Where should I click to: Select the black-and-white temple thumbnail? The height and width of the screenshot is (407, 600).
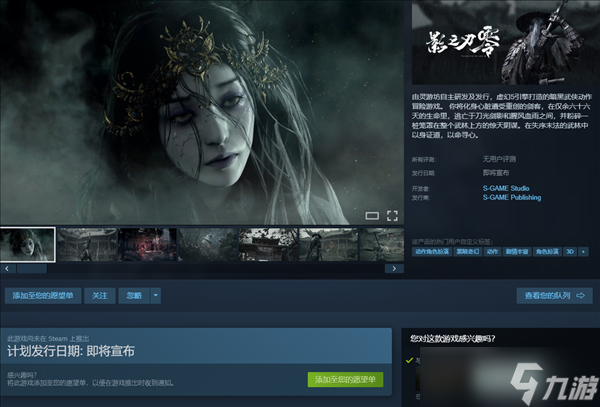[268, 245]
